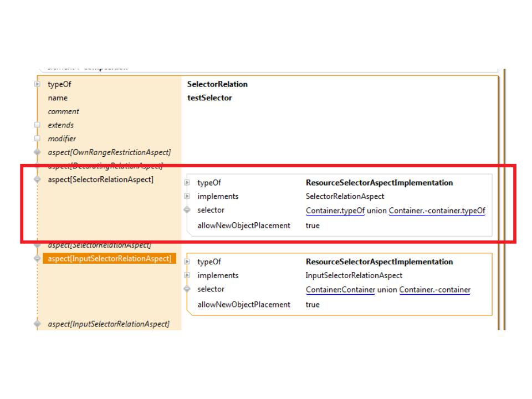Click diamond icon beside selector in lower panel

(187, 289)
